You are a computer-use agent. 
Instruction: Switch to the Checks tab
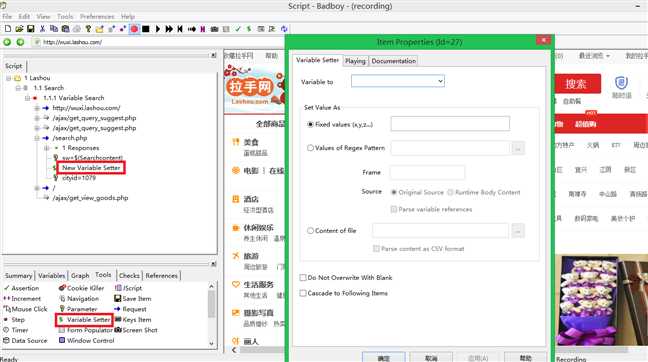tap(129, 276)
